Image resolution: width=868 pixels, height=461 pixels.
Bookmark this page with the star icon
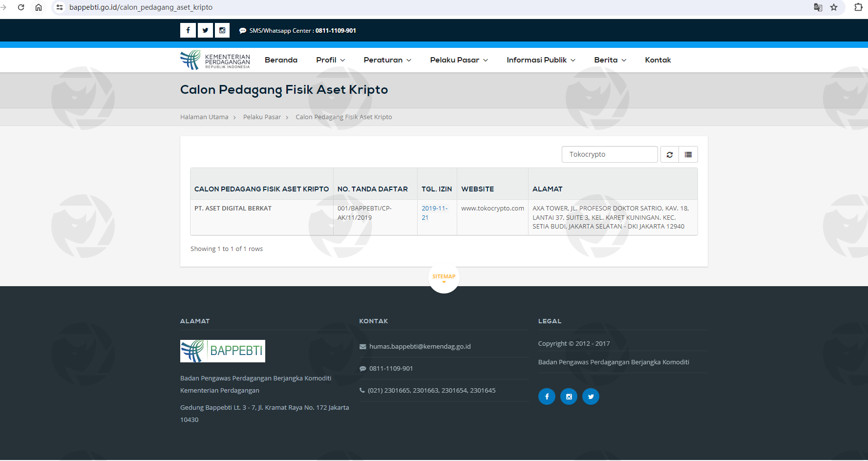pyautogui.click(x=834, y=7)
